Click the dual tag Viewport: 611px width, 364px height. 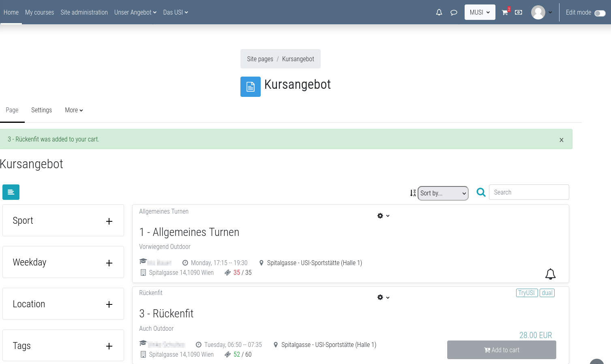tap(547, 293)
